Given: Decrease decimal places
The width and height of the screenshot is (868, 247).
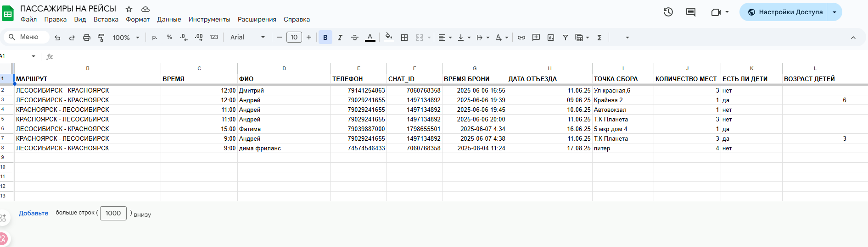Looking at the screenshot, I should click(184, 38).
